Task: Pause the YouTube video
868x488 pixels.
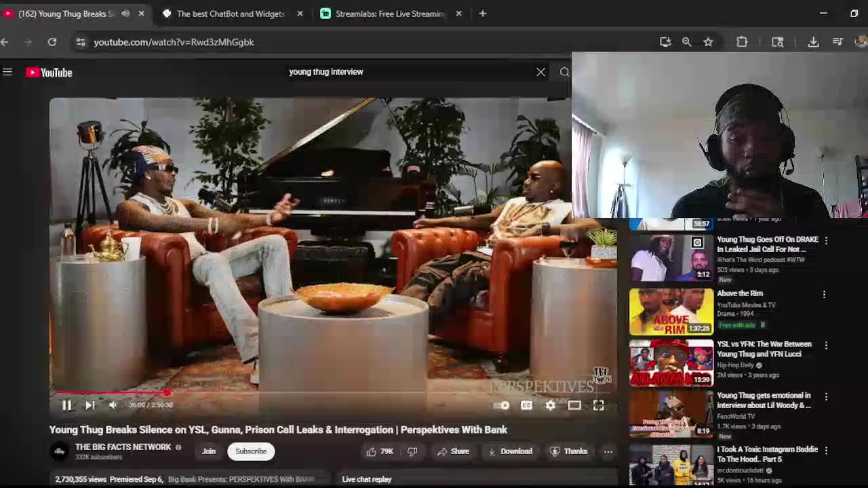Action: [x=66, y=405]
